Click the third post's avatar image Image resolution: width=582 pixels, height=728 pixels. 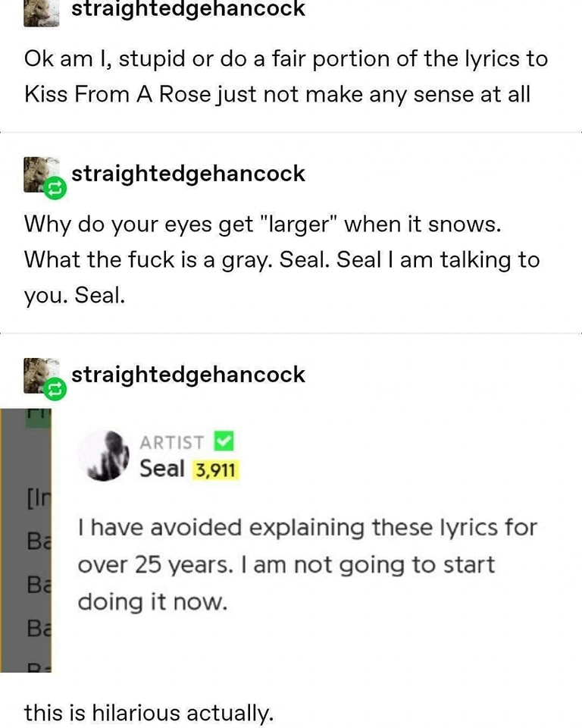(x=42, y=375)
